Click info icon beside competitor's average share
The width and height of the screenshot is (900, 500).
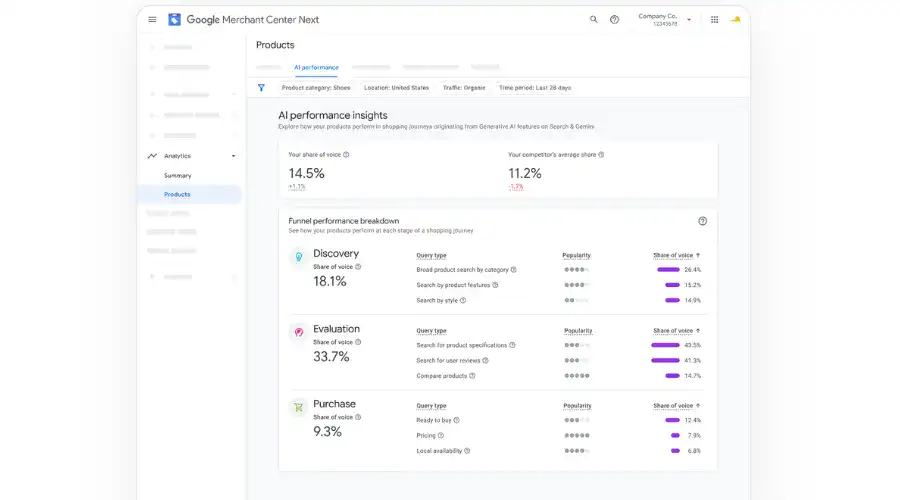click(x=601, y=154)
